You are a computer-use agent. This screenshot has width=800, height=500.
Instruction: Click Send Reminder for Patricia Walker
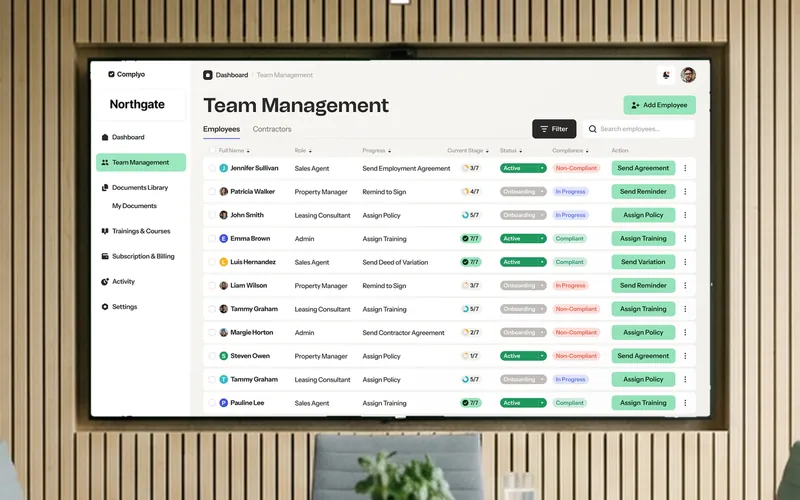[643, 191]
